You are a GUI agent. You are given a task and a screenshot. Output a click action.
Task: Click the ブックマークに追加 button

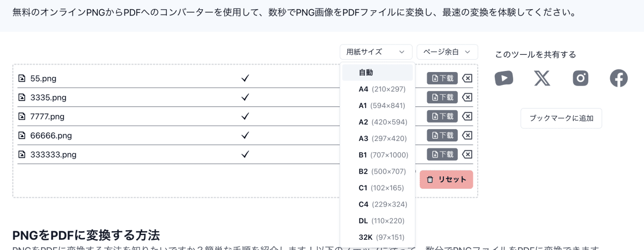[x=561, y=118]
